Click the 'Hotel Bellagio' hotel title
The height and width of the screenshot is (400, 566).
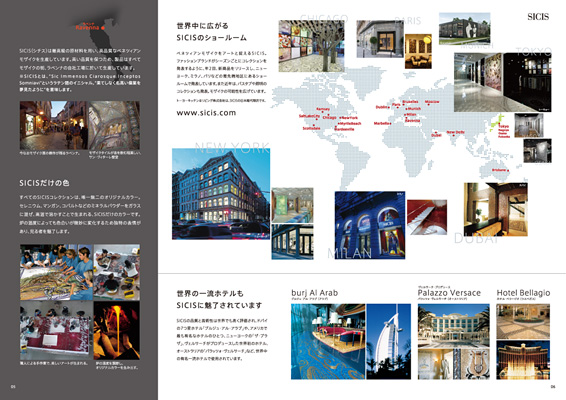click(x=523, y=293)
